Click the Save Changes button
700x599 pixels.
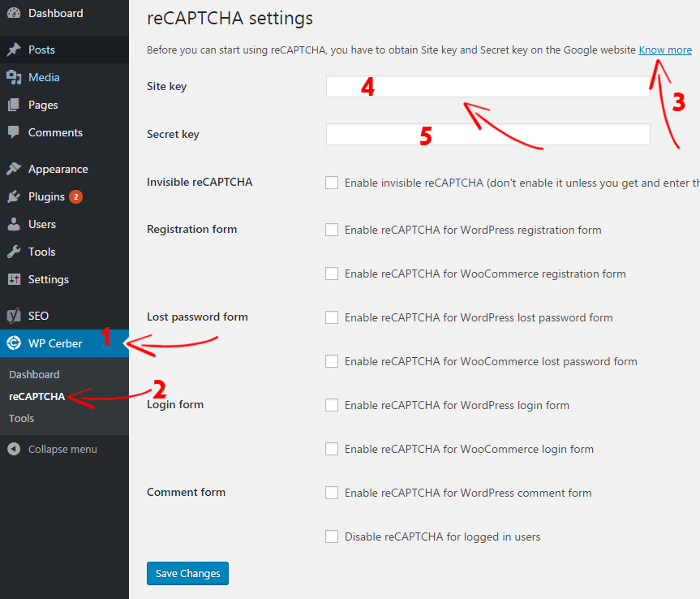(x=187, y=573)
